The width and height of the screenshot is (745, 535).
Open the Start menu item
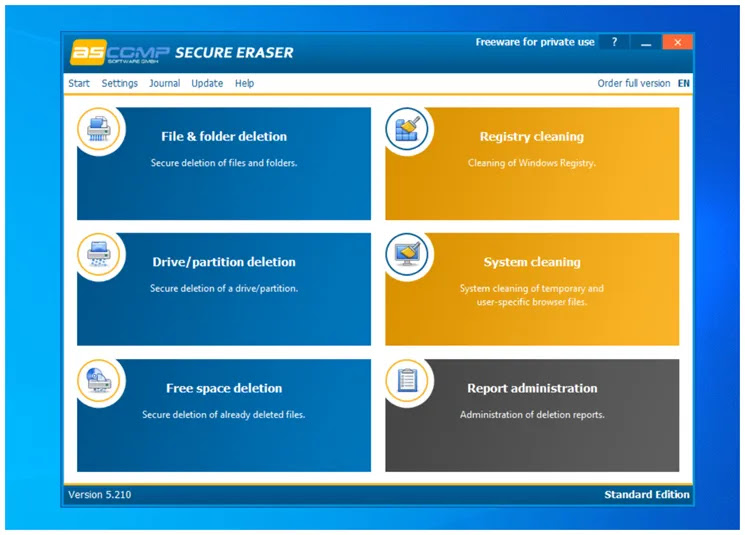pyautogui.click(x=79, y=83)
